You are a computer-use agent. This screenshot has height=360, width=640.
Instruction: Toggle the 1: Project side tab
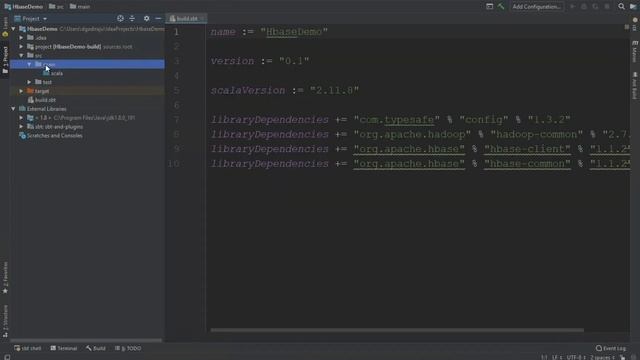pos(5,60)
